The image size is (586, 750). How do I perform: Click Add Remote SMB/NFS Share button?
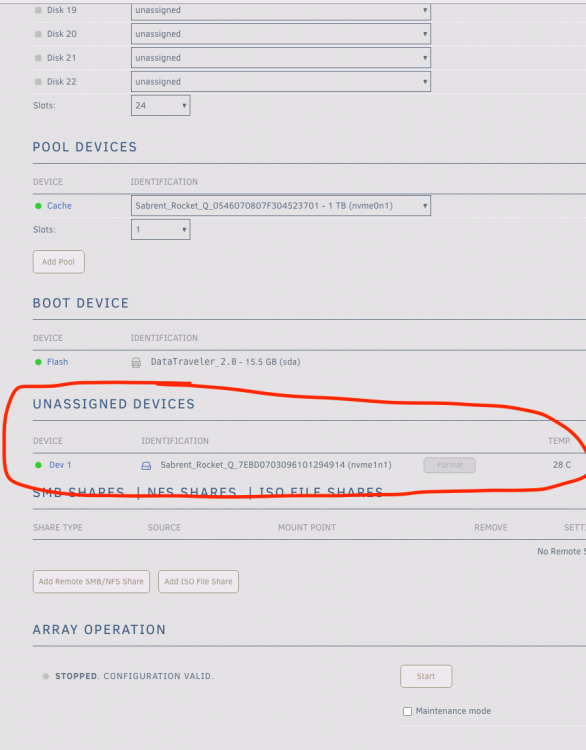point(91,582)
